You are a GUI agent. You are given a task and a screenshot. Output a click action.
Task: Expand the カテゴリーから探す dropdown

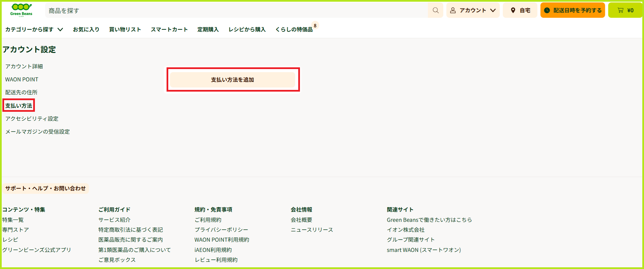point(34,29)
